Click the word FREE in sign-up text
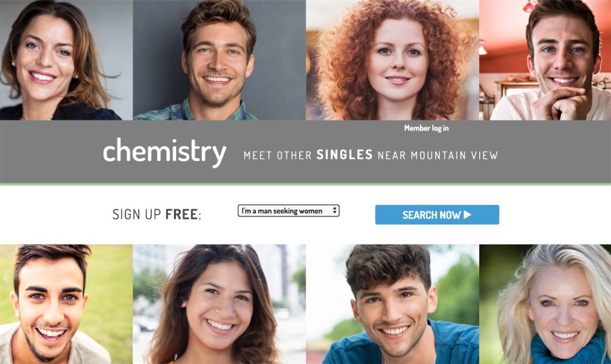611x364 pixels. coord(181,214)
